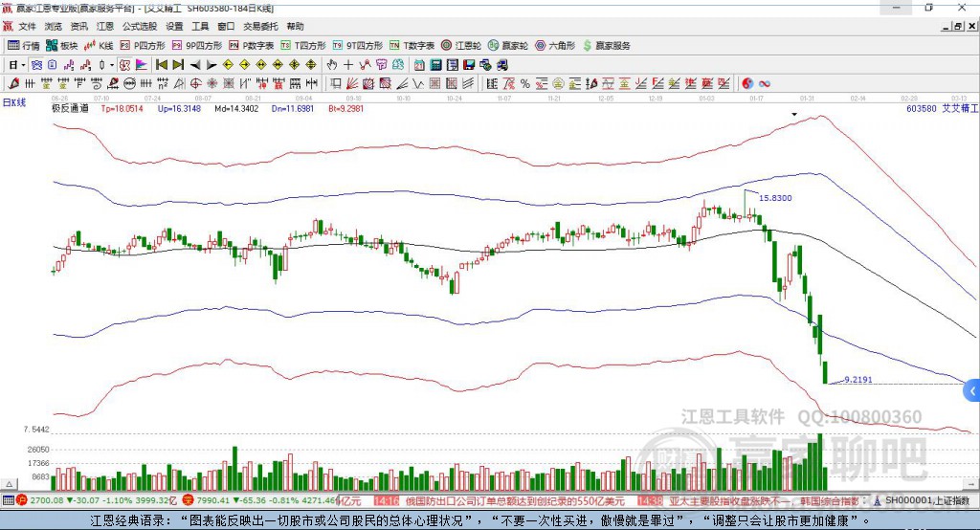Toggle the 权 price adjustment button
Viewport: 980px width, 530px height.
coord(124,65)
